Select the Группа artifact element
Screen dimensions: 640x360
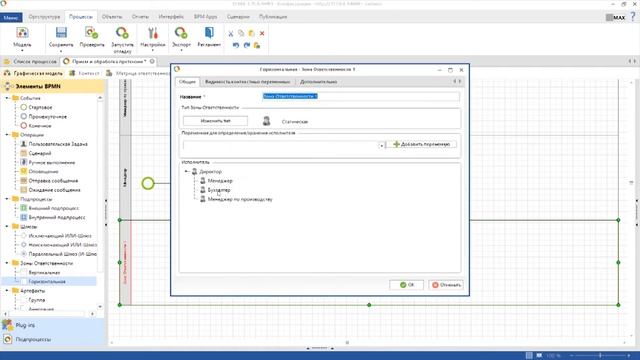37,300
